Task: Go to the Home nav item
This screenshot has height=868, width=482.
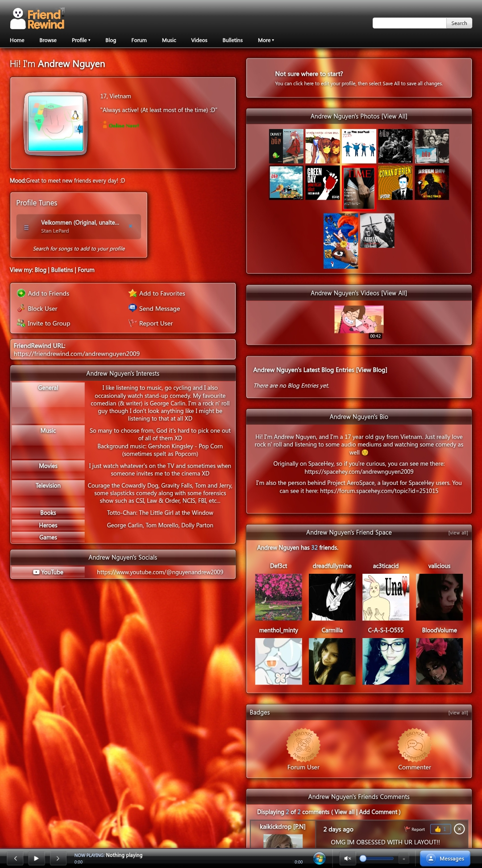Action: (17, 40)
